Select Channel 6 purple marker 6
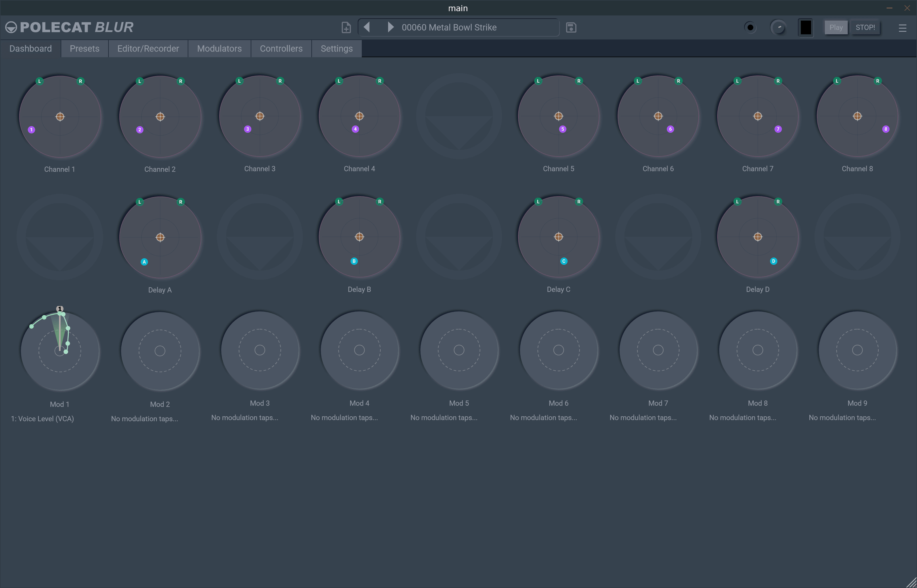The height and width of the screenshot is (588, 917). 670,129
